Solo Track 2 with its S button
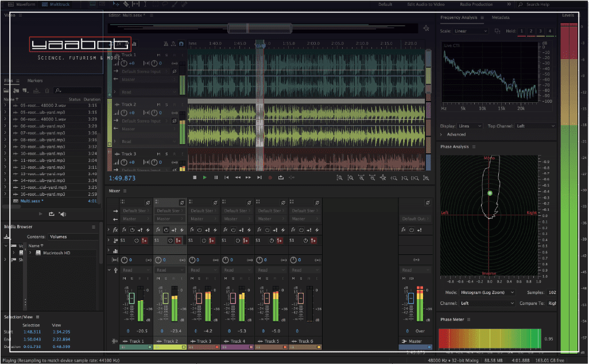 coord(166,104)
